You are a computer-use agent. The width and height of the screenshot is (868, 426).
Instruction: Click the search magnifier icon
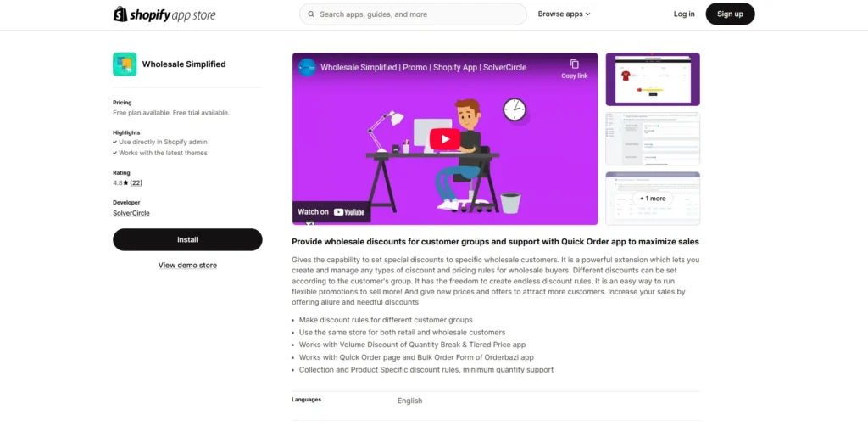coord(312,14)
